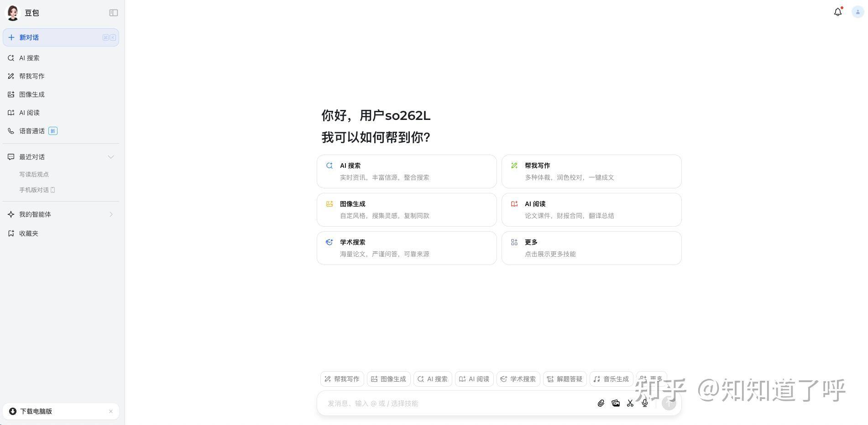Click the AI 阅读 card's book icon
Viewport: 868px width, 425px height.
click(514, 204)
